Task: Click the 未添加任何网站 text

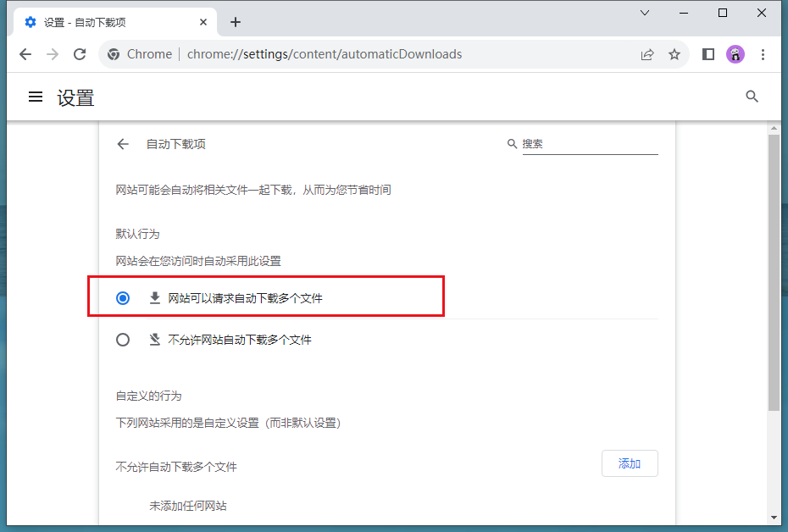Action: pos(188,506)
